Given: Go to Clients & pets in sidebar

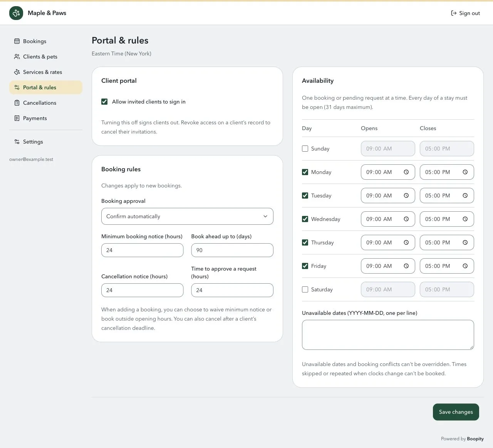Looking at the screenshot, I should [x=46, y=57].
